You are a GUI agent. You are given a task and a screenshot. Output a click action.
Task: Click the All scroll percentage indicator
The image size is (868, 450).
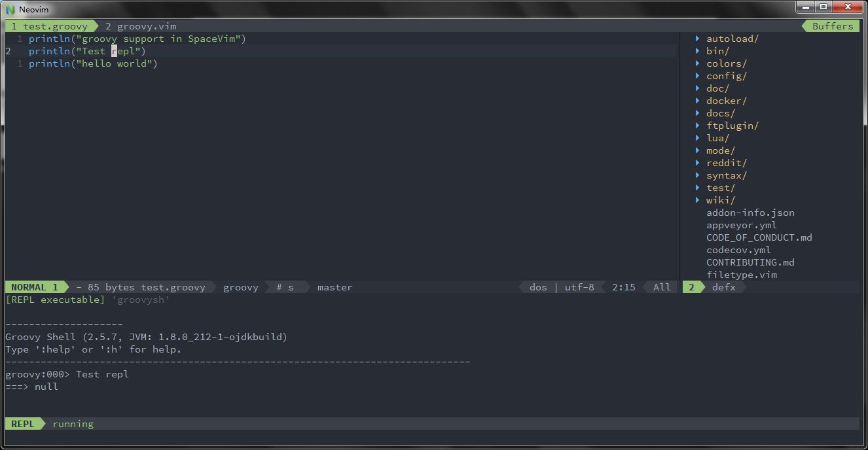point(662,287)
